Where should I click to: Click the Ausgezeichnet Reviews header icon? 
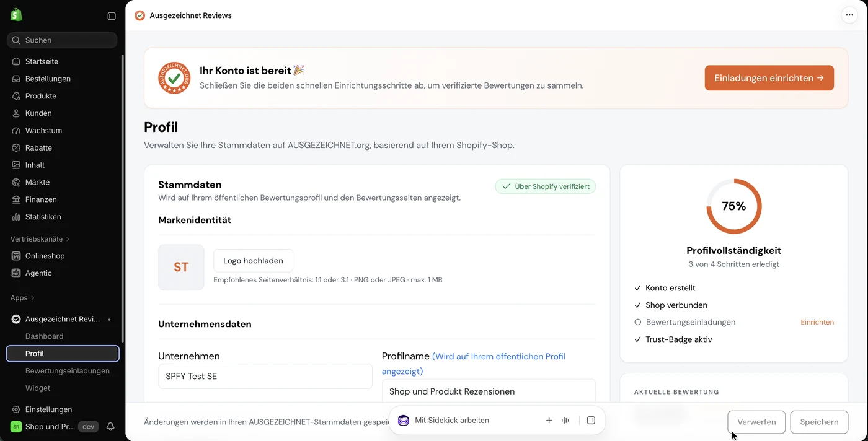140,15
